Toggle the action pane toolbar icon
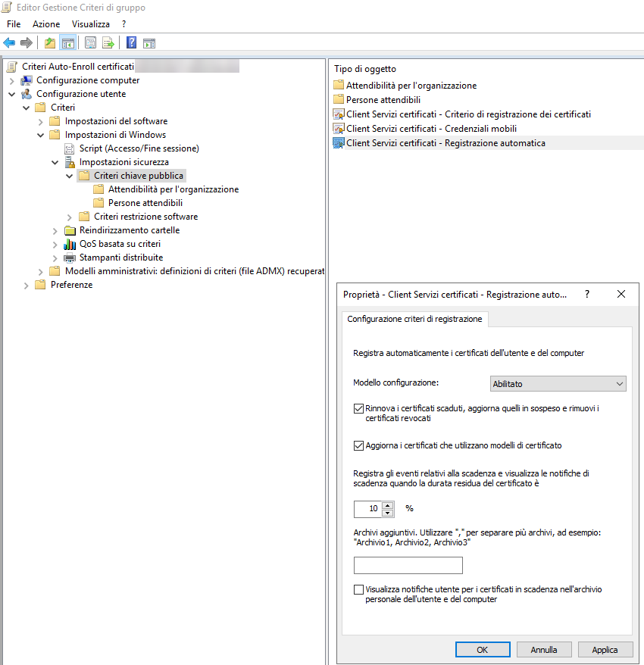 tap(149, 43)
